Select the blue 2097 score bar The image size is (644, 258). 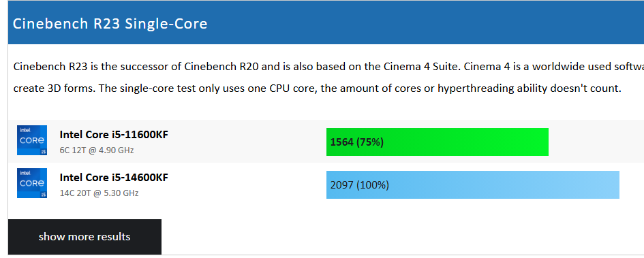473,184
